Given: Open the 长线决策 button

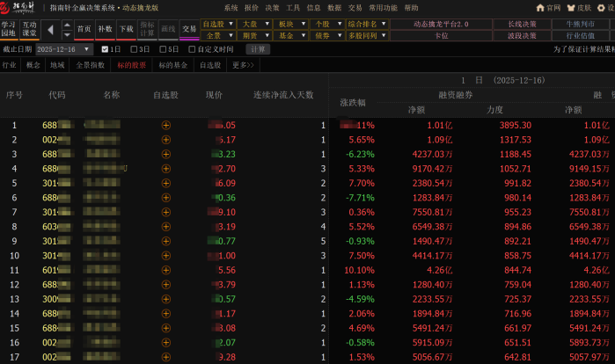Looking at the screenshot, I should coord(522,24).
